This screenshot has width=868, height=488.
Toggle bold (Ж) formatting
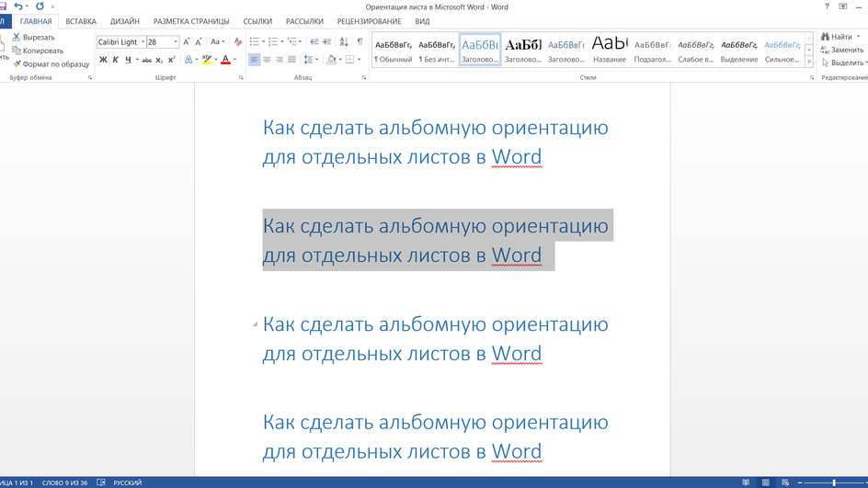click(103, 60)
